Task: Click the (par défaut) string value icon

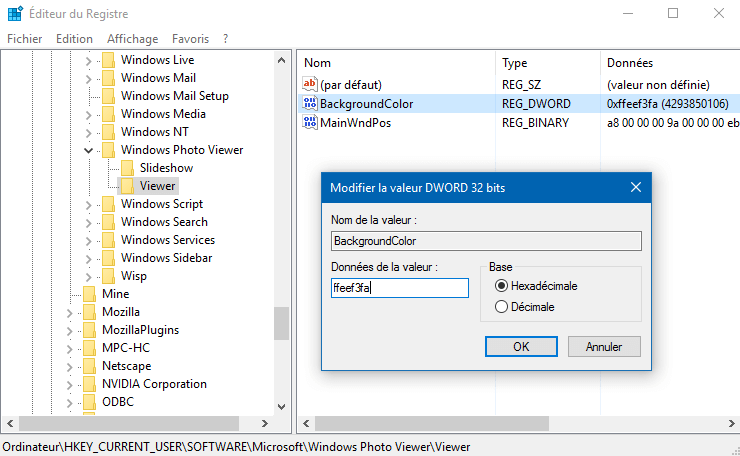Action: pos(310,84)
